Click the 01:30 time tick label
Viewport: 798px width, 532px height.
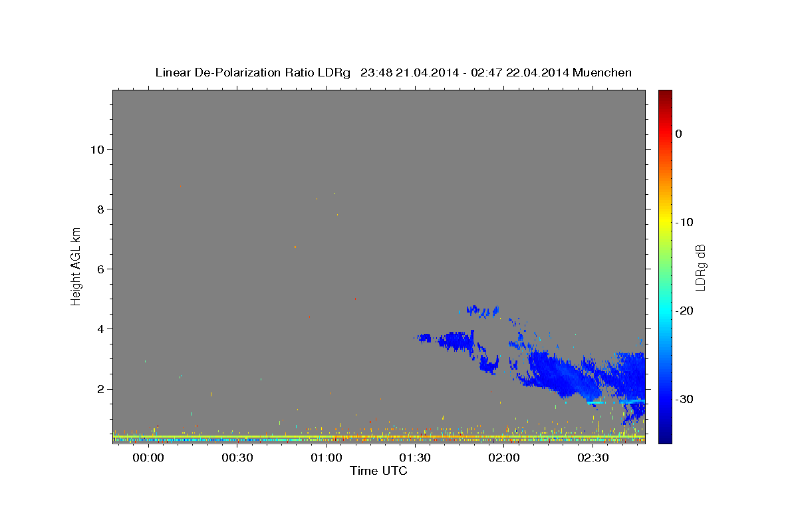click(x=415, y=458)
